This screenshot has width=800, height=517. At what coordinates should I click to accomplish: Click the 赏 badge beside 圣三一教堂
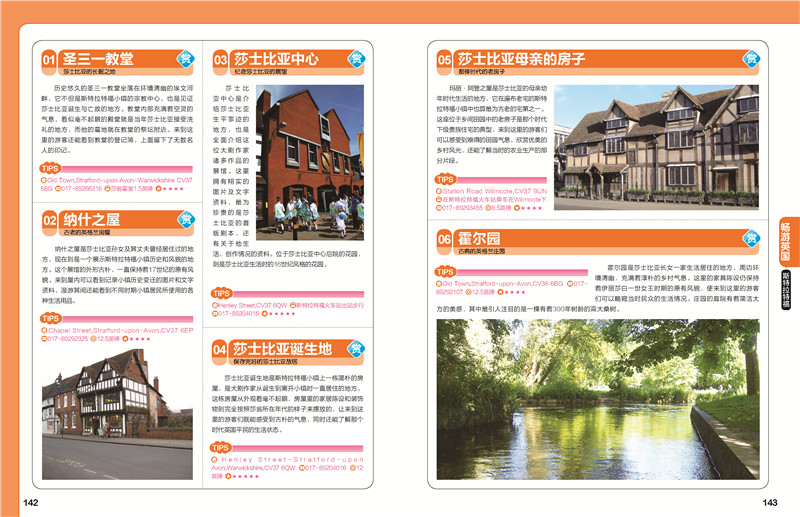[185, 59]
